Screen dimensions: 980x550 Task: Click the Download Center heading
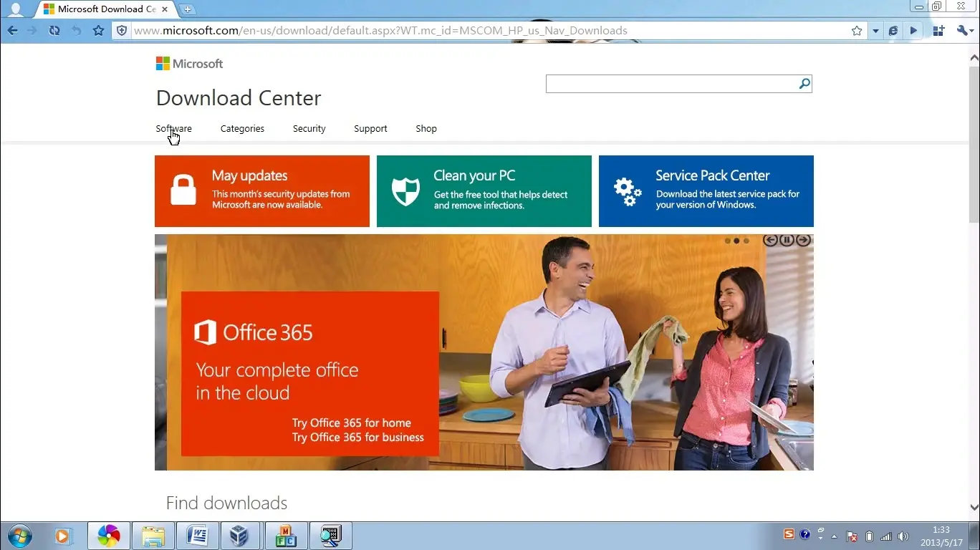pyautogui.click(x=239, y=98)
